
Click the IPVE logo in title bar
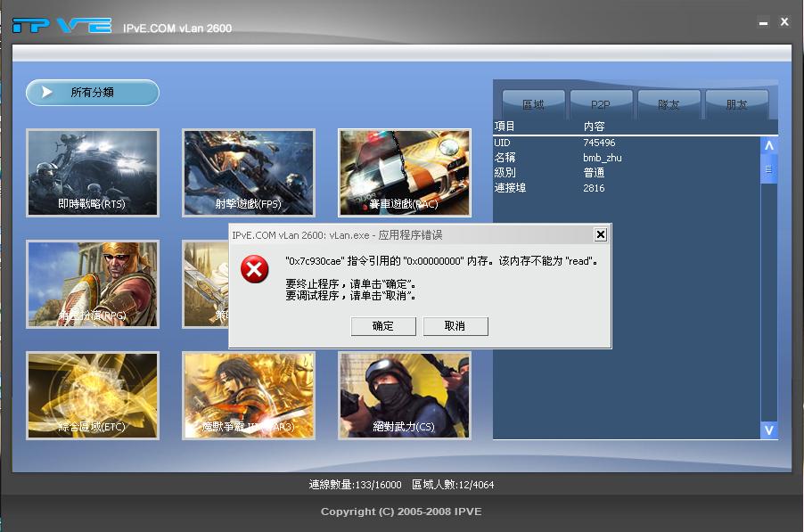(62, 25)
